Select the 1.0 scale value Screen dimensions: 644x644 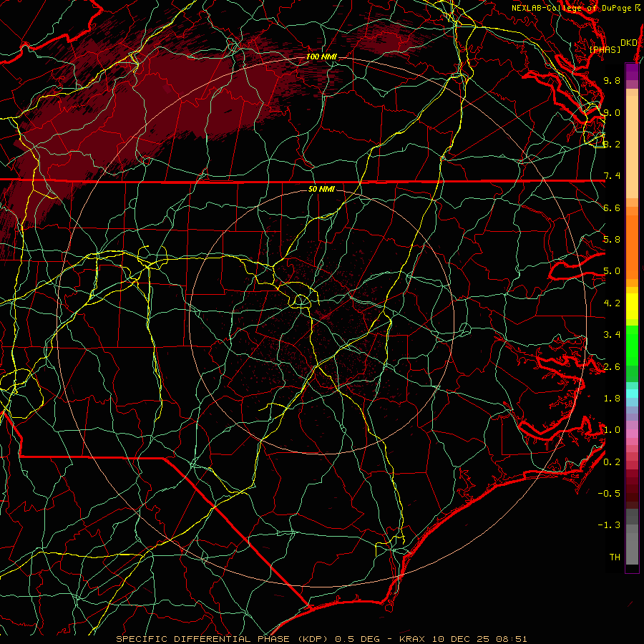612,430
